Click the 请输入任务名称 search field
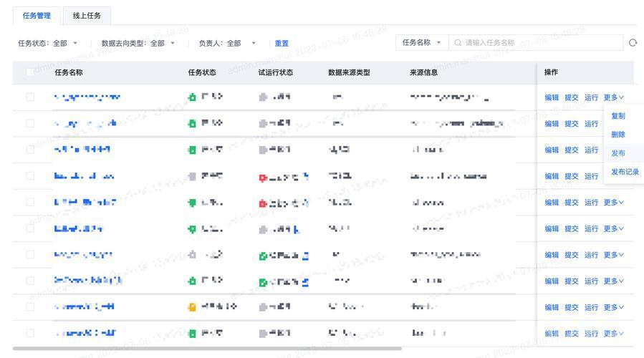Screen dimensions: 644x358 click(x=536, y=43)
